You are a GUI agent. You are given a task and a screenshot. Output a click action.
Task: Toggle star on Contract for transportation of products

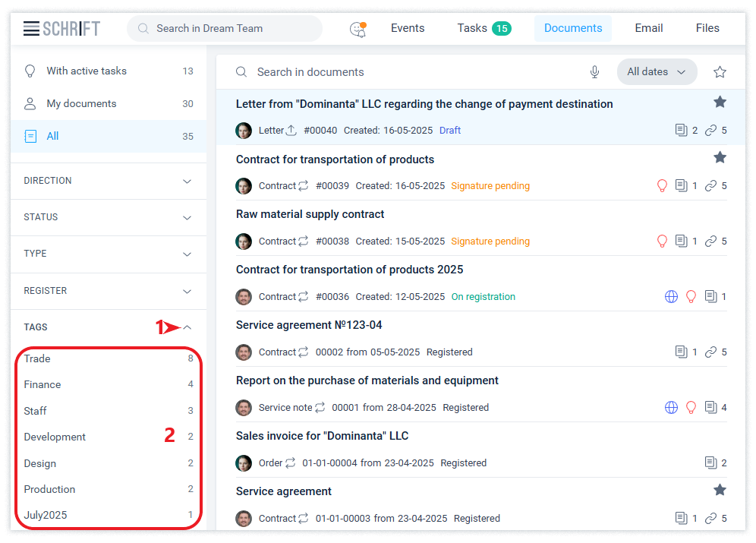point(720,157)
